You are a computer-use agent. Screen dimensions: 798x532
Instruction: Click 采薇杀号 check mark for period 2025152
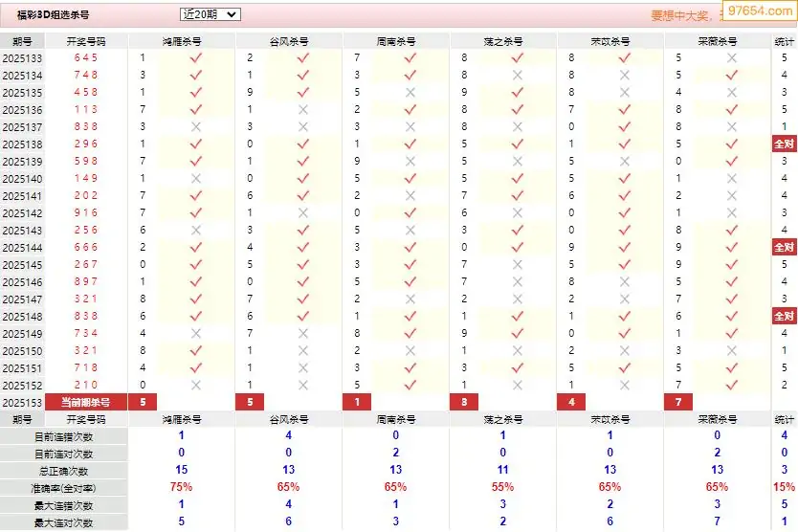[732, 386]
